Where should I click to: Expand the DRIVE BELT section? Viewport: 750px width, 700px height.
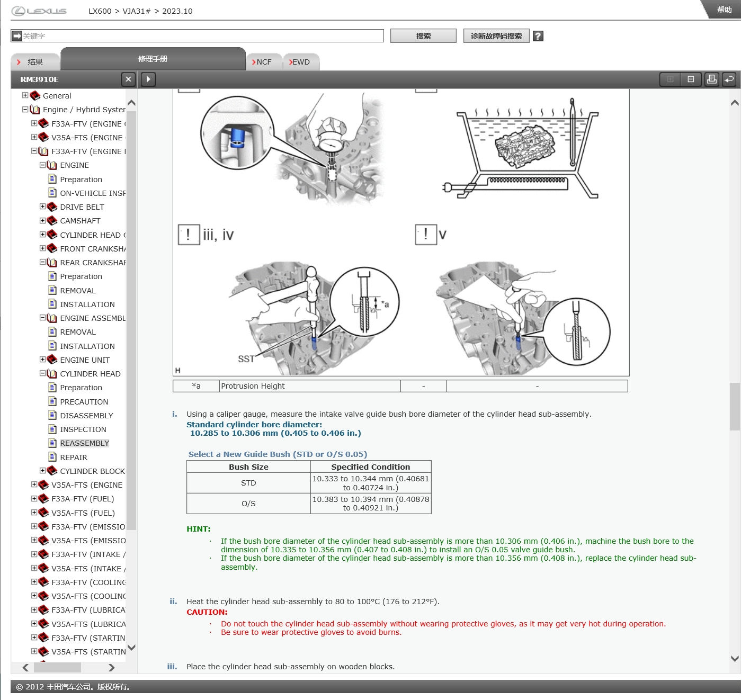(42, 207)
